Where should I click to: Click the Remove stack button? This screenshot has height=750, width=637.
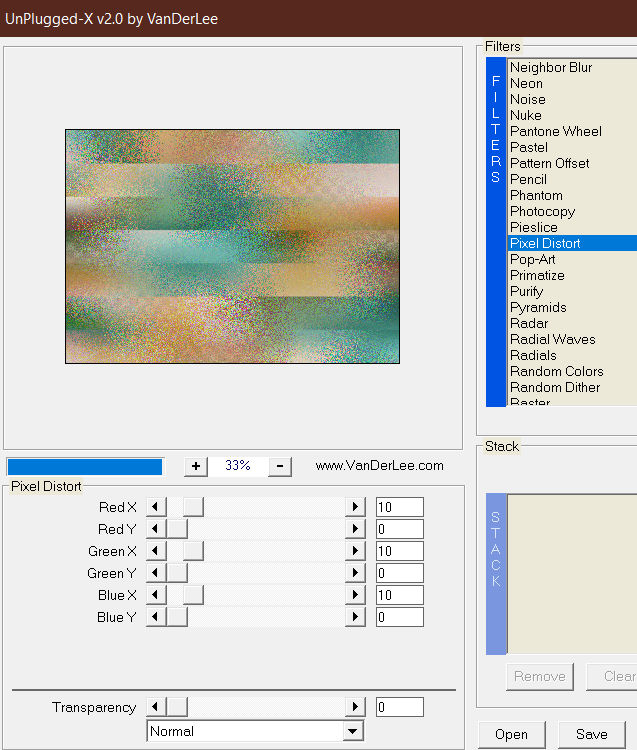click(x=539, y=676)
